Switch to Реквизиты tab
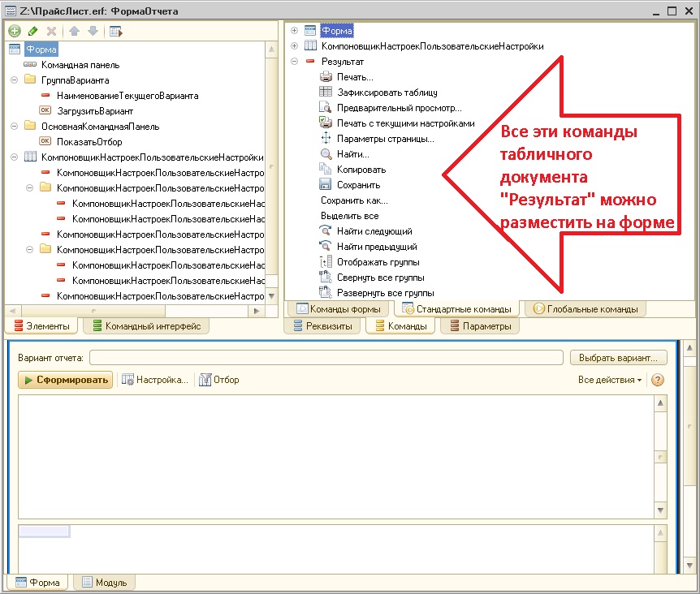Viewport: 700px width, 594px height. pos(322,326)
